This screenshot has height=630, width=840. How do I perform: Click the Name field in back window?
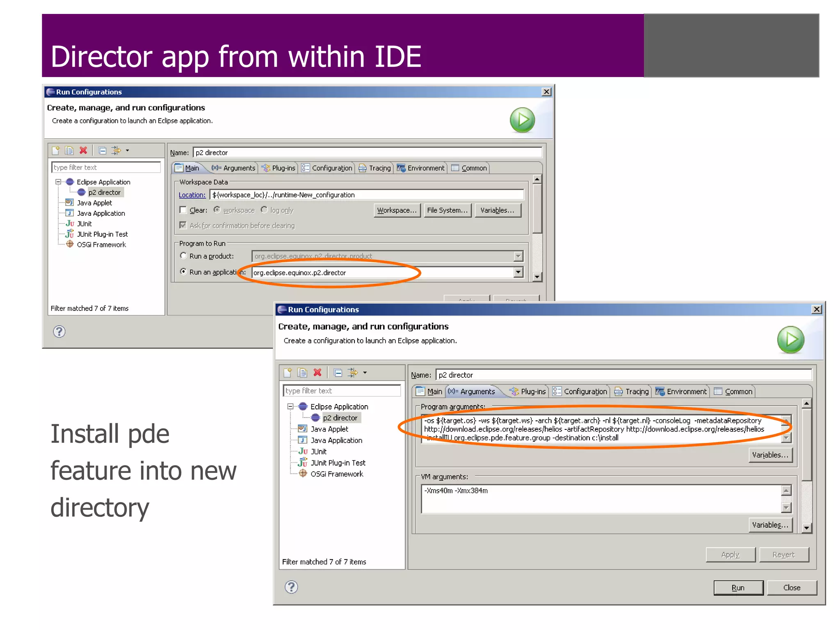pyautogui.click(x=367, y=152)
